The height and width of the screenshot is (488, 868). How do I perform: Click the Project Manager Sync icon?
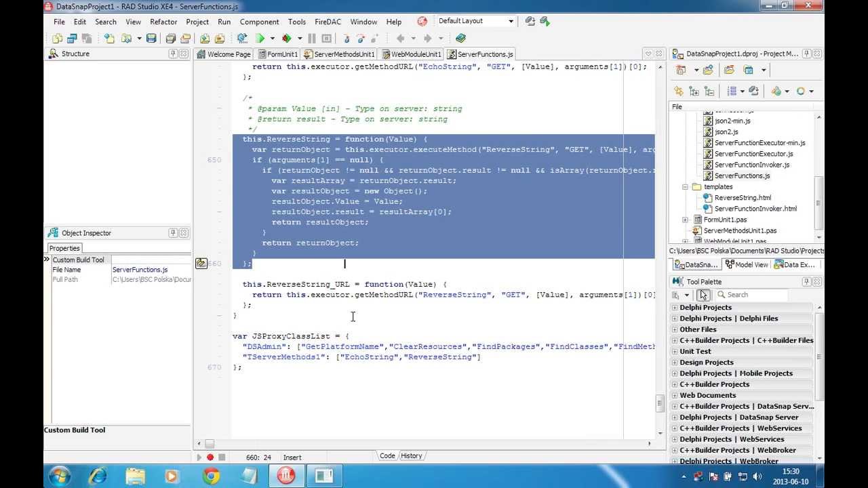679,91
